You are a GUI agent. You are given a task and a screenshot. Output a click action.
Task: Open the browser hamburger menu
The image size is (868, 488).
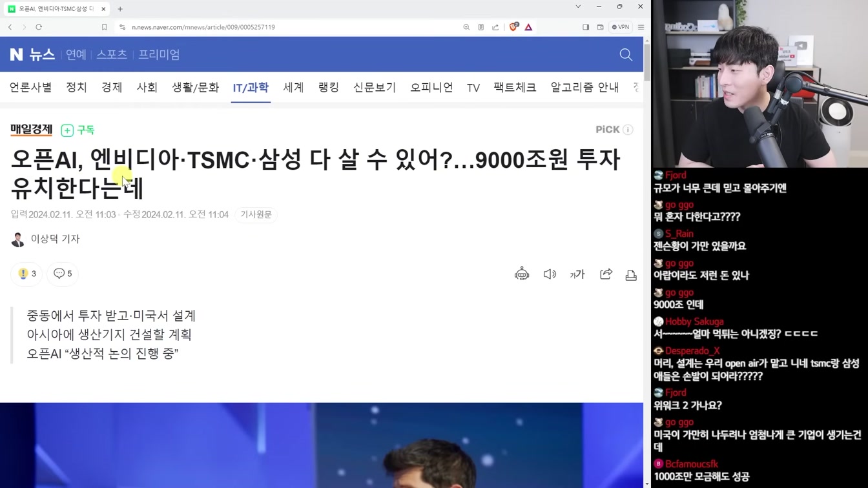[x=641, y=27]
